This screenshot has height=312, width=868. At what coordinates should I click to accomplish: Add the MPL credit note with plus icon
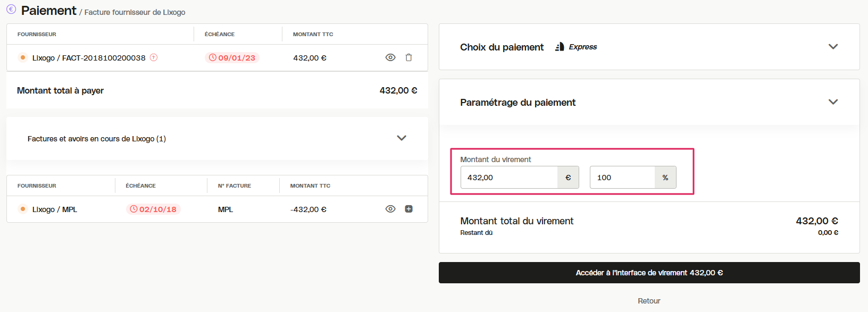408,209
